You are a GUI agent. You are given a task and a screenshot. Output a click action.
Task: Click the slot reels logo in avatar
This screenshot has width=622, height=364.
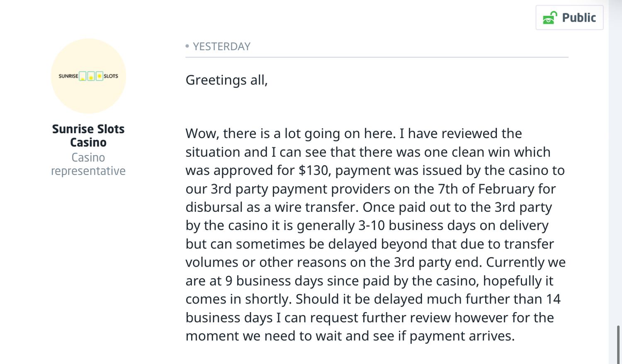point(91,76)
